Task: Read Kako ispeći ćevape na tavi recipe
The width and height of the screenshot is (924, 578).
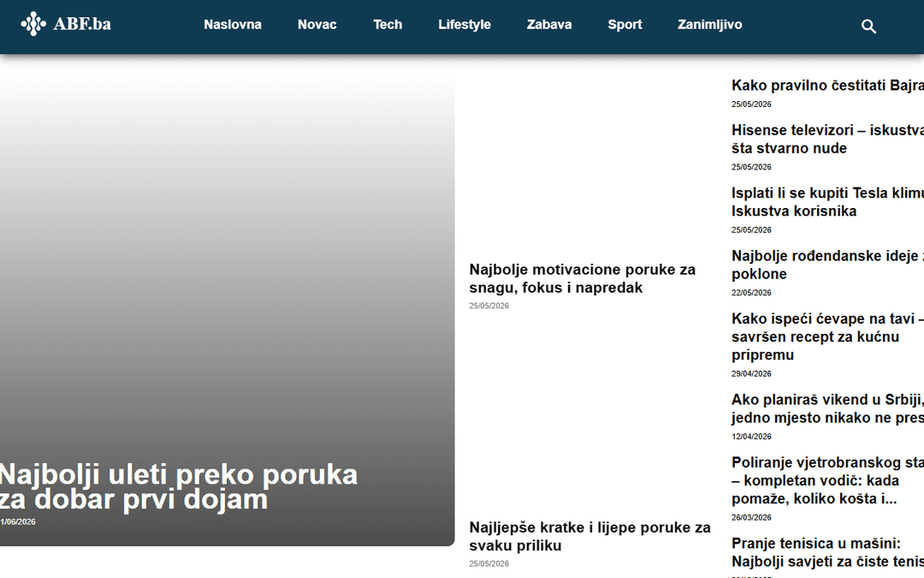Action: 827,337
